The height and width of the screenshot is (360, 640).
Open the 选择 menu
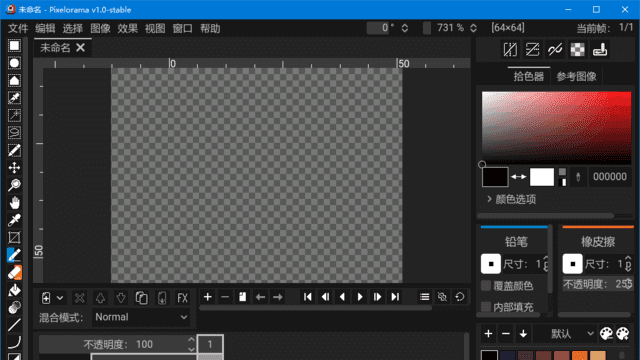click(73, 28)
